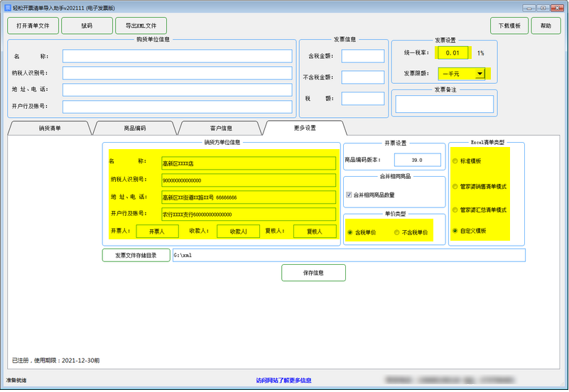The width and height of the screenshot is (569, 392).
Task: Click the app icon in the title bar
Action: coord(8,8)
